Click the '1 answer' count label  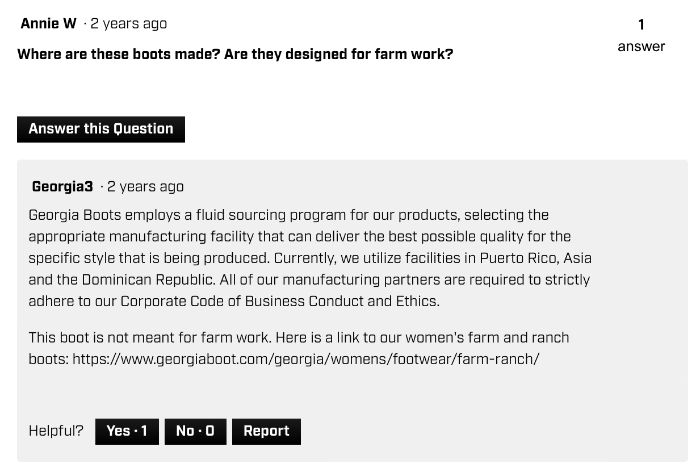(641, 35)
